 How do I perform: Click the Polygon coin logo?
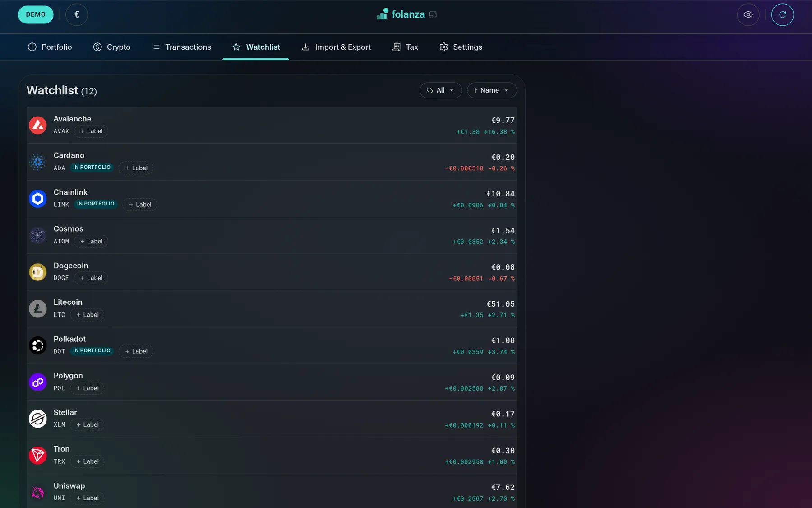point(38,382)
